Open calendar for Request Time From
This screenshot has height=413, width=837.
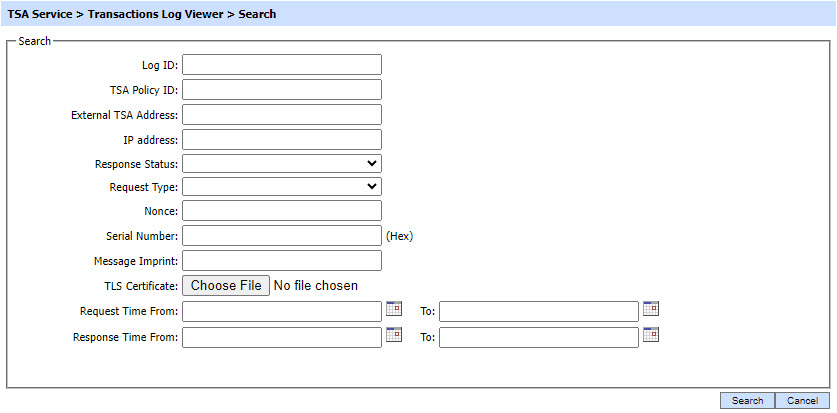coord(394,309)
